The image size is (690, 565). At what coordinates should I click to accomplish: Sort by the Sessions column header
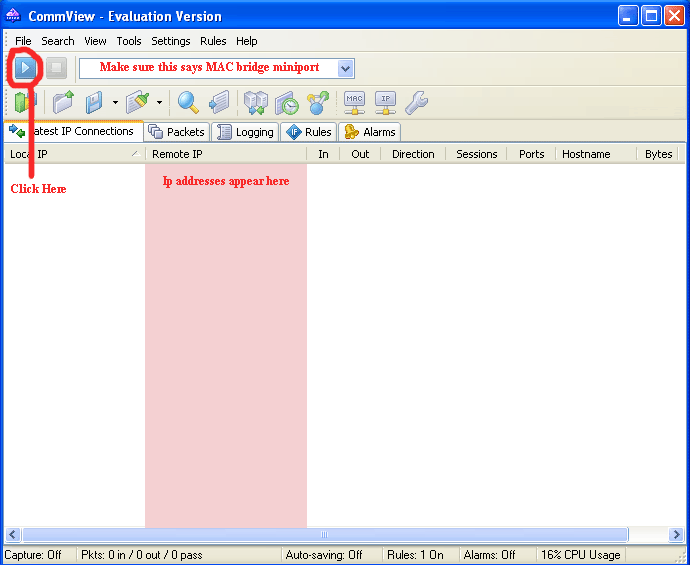(477, 154)
